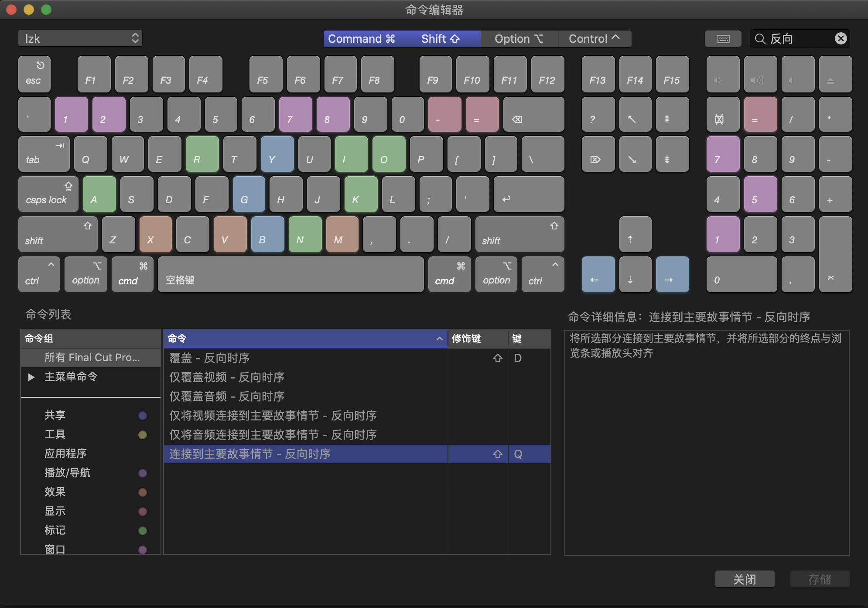Enable the Option modifier
The height and width of the screenshot is (608, 868).
[519, 38]
